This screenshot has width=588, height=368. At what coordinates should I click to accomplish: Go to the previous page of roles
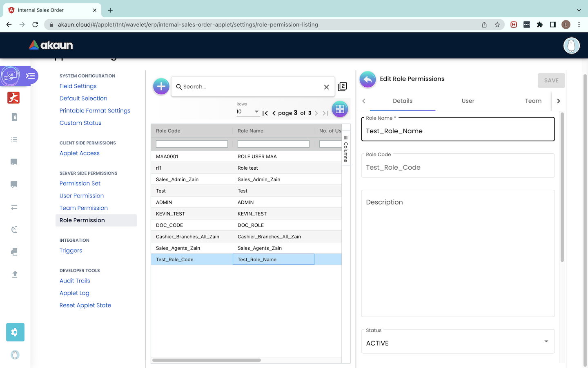(x=274, y=113)
